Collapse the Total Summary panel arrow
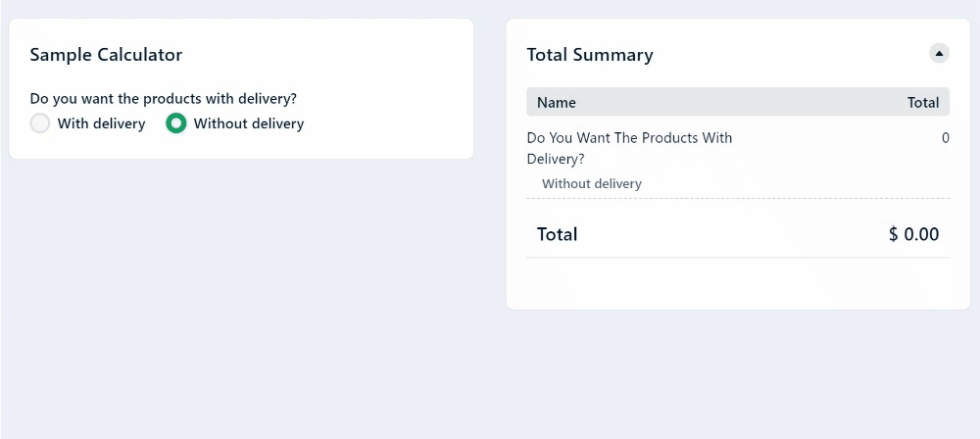Viewport: 980px width, 439px height. [x=939, y=53]
